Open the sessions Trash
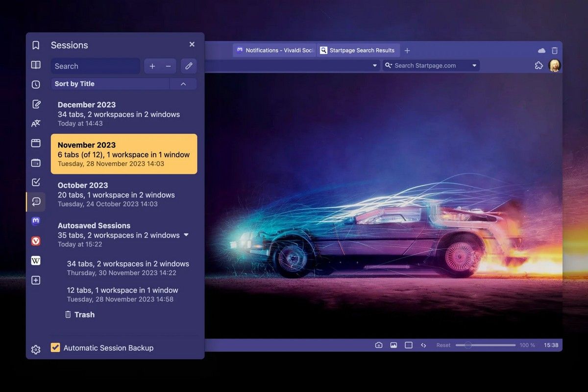Viewport: 588px width, 392px height. click(x=80, y=315)
